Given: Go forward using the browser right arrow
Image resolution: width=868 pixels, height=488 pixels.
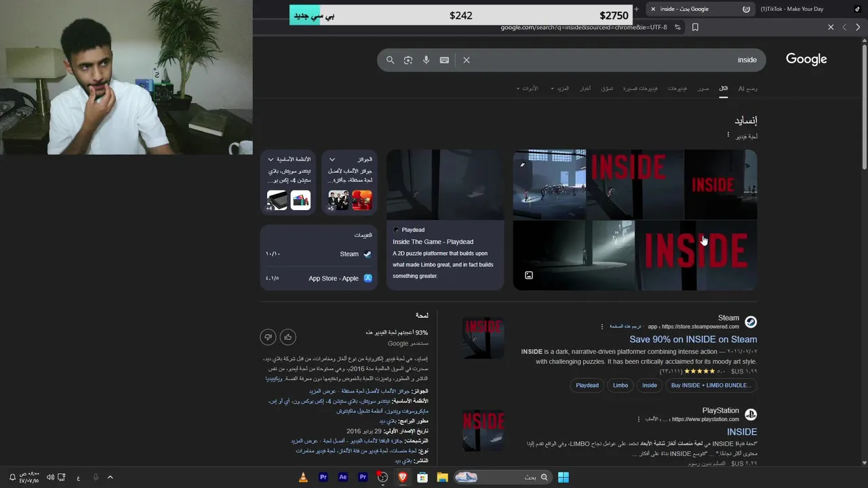Looking at the screenshot, I should (x=858, y=27).
